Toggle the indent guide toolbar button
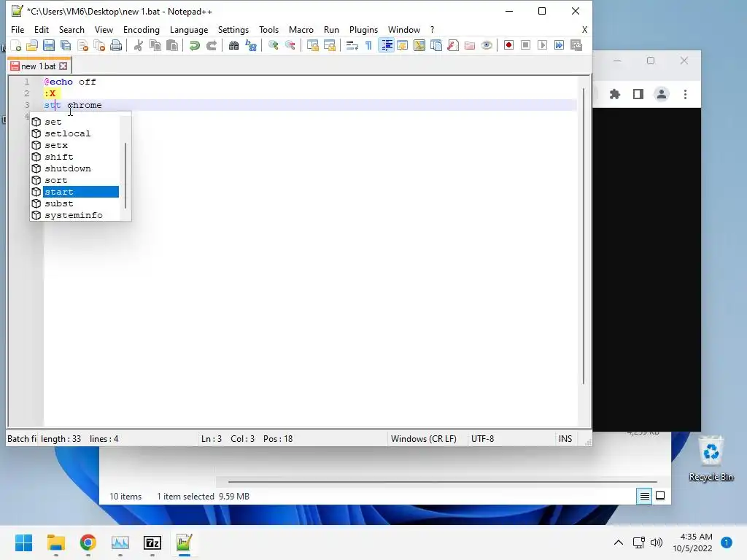 tap(387, 46)
